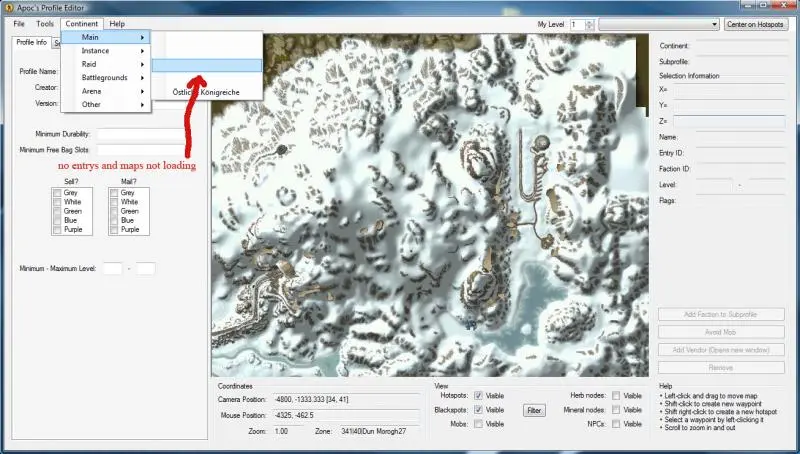Open the File menu
The height and width of the screenshot is (454, 800).
click(x=19, y=23)
